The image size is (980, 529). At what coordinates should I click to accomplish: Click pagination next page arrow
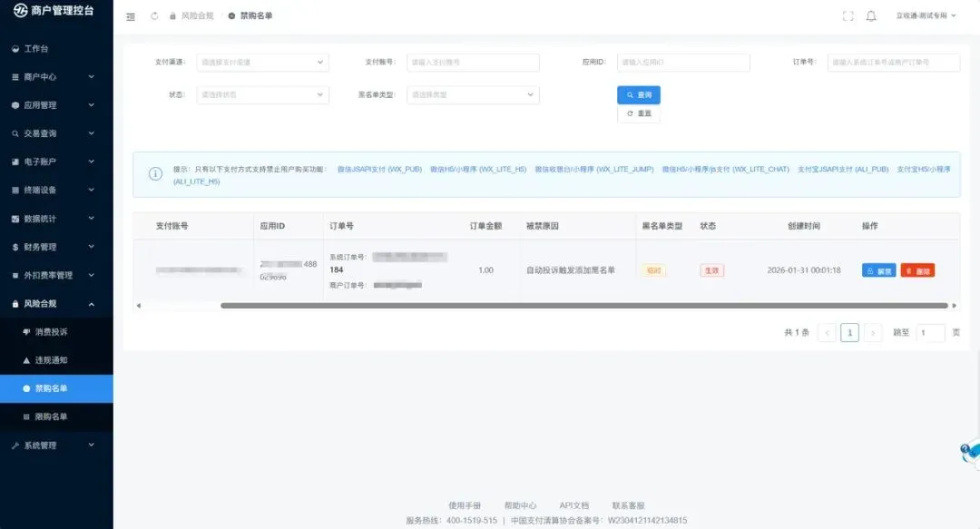click(873, 333)
